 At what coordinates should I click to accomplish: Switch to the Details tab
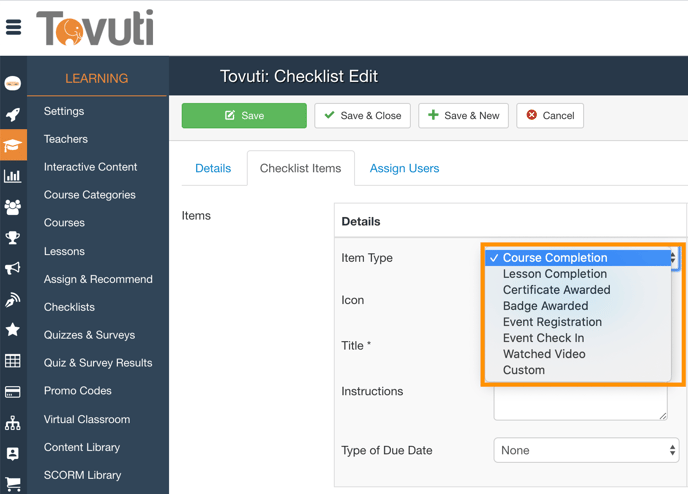tap(213, 168)
